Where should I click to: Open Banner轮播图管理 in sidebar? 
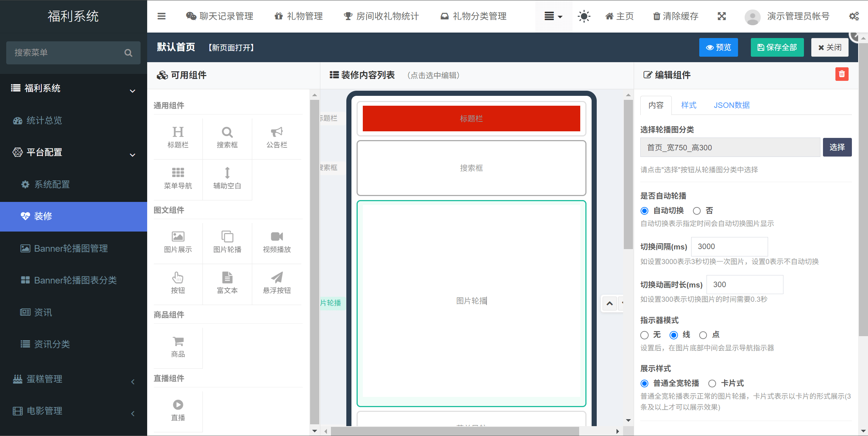[73, 249]
